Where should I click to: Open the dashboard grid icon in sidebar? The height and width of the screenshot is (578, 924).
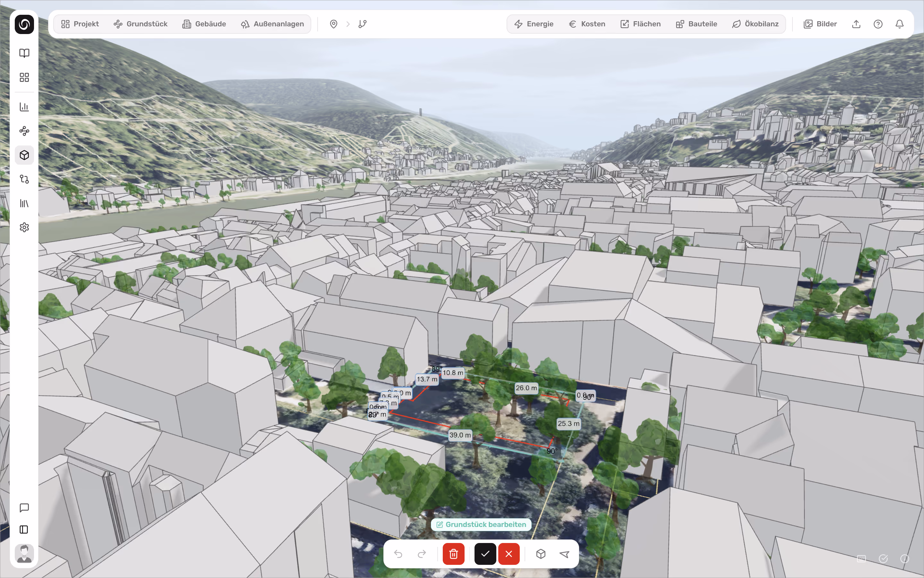tap(24, 77)
